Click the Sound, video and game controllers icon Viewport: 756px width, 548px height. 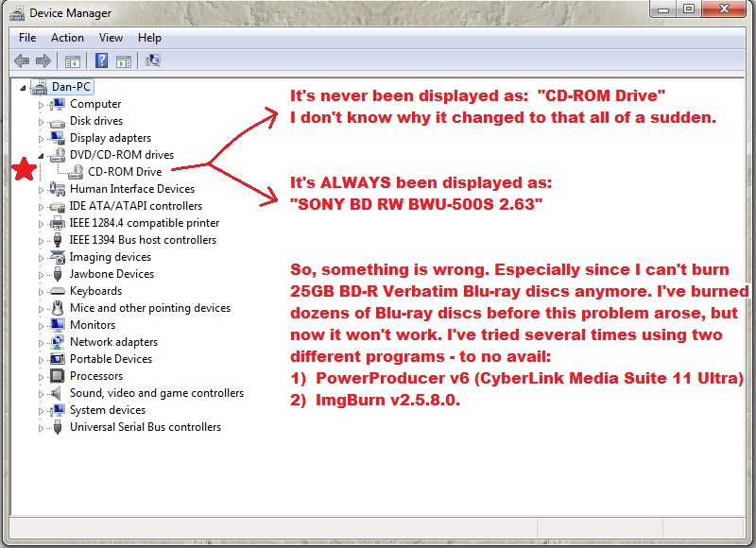click(x=57, y=393)
